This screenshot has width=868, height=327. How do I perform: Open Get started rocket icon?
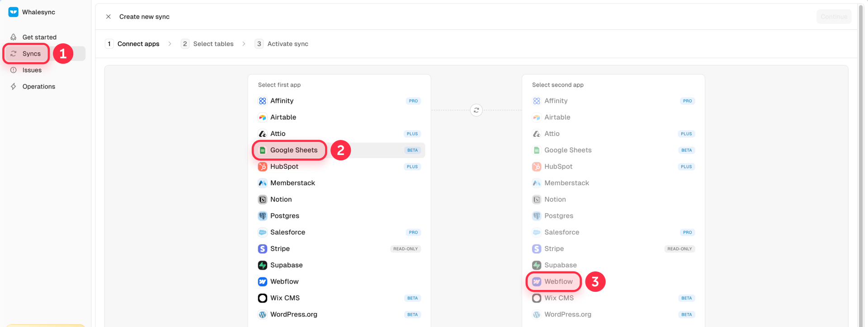click(x=14, y=37)
